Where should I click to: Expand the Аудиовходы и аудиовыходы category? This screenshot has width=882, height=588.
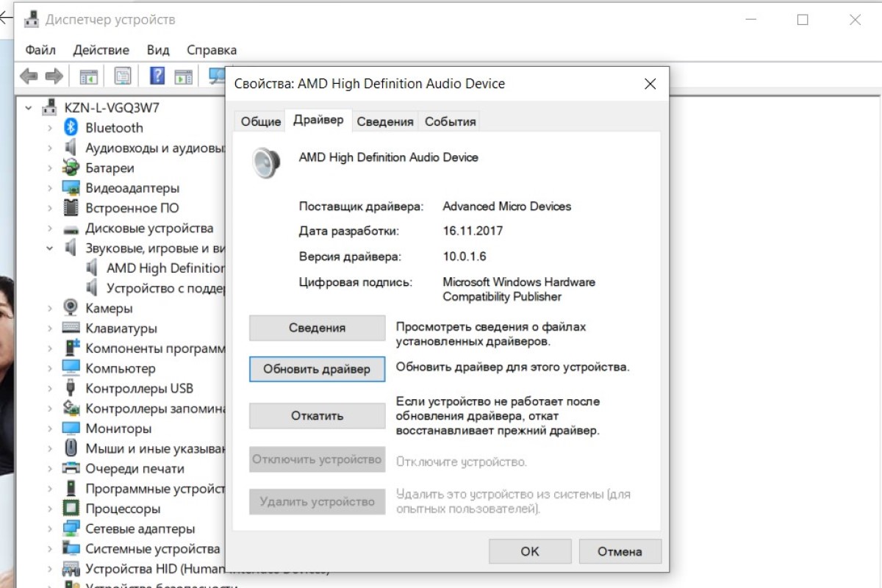point(50,148)
